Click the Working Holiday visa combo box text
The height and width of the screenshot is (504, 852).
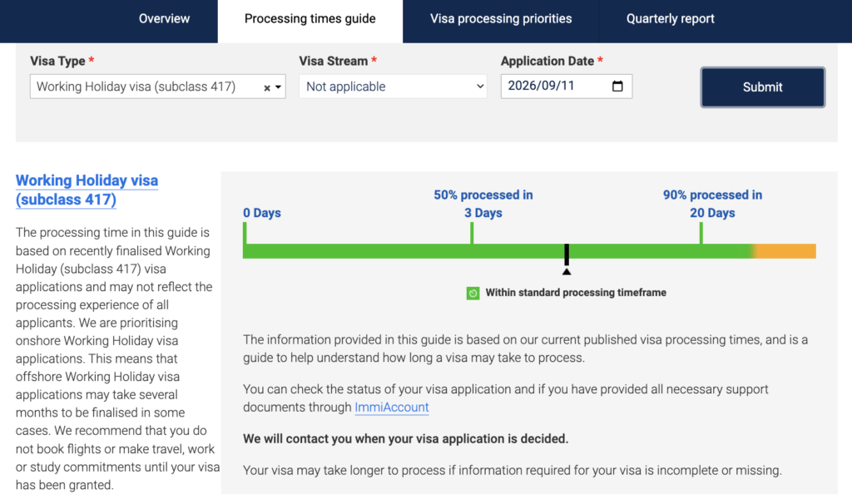point(136,86)
